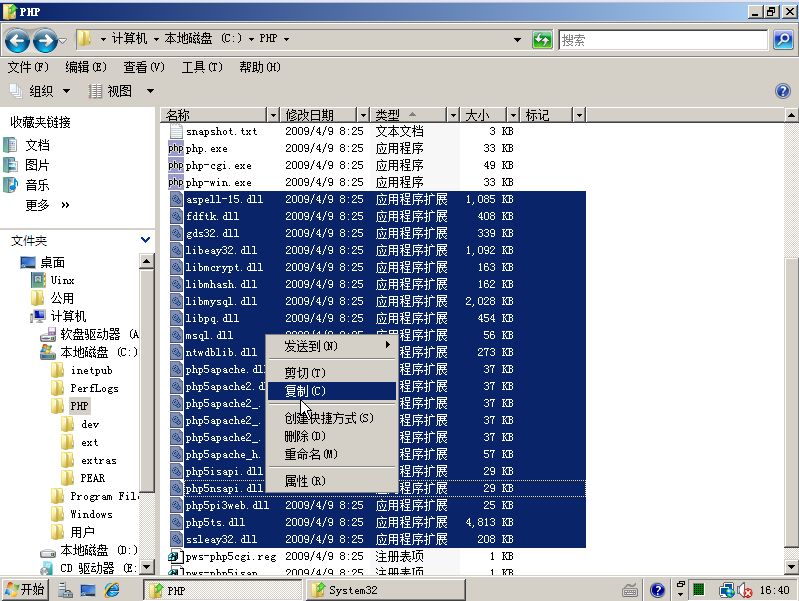Viewport: 799px width, 601px height.
Task: Choose Delete from context menu
Action: click(x=332, y=436)
